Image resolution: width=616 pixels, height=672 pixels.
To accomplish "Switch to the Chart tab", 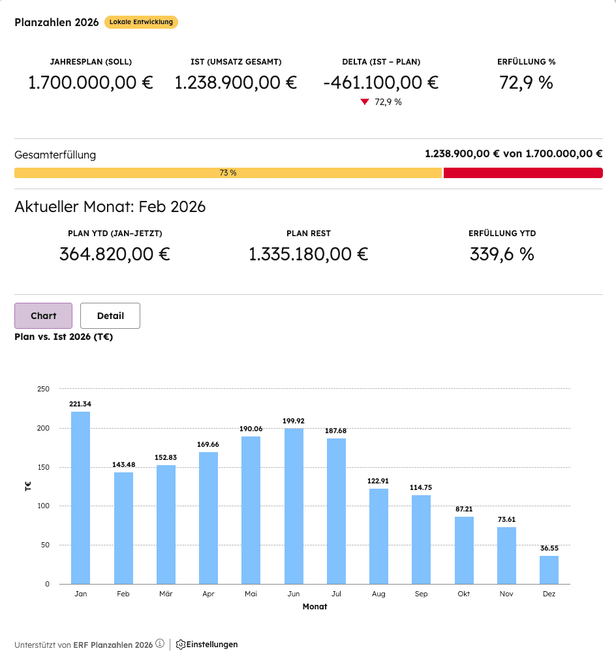I will (43, 315).
